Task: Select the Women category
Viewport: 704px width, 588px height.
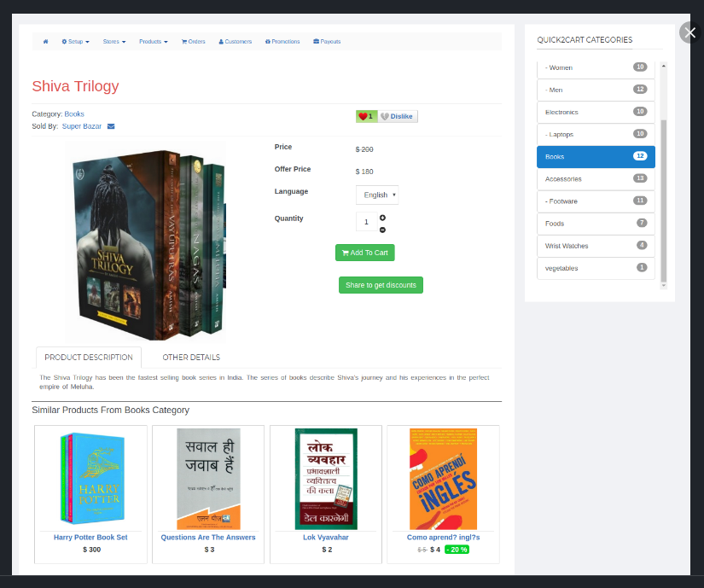Action: point(596,67)
